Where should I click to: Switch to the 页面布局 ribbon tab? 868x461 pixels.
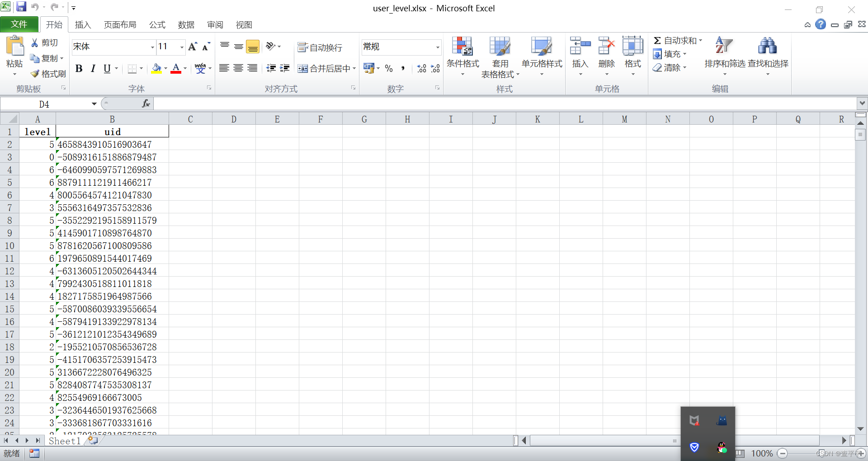[120, 25]
